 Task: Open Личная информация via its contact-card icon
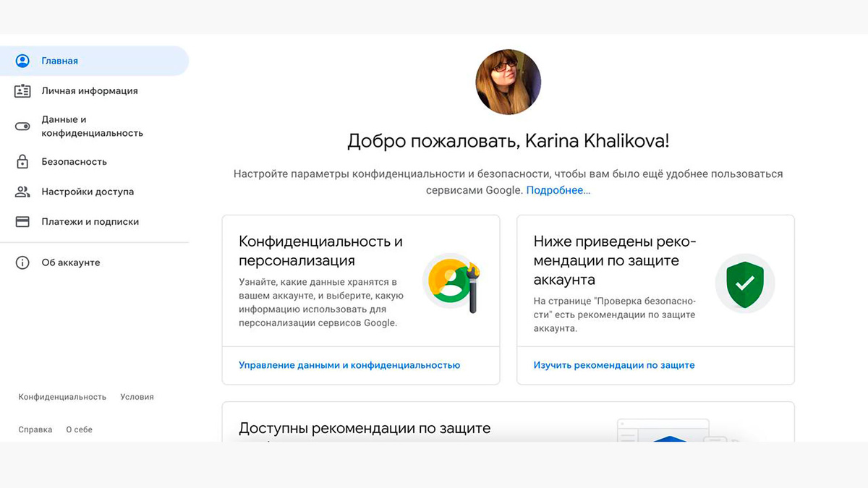pos(22,90)
